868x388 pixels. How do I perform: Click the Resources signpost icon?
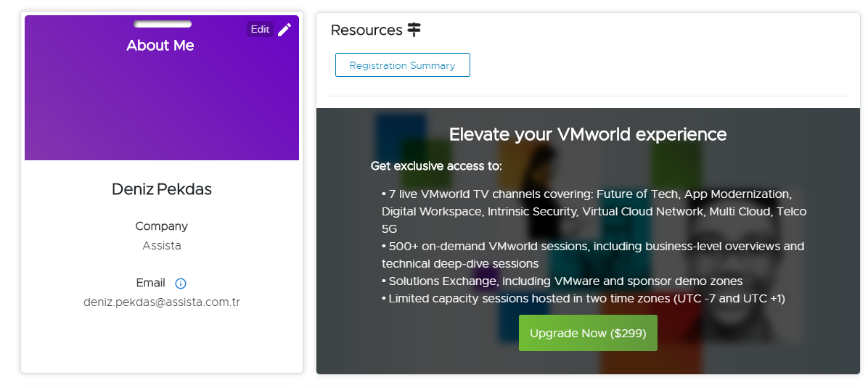coord(414,30)
